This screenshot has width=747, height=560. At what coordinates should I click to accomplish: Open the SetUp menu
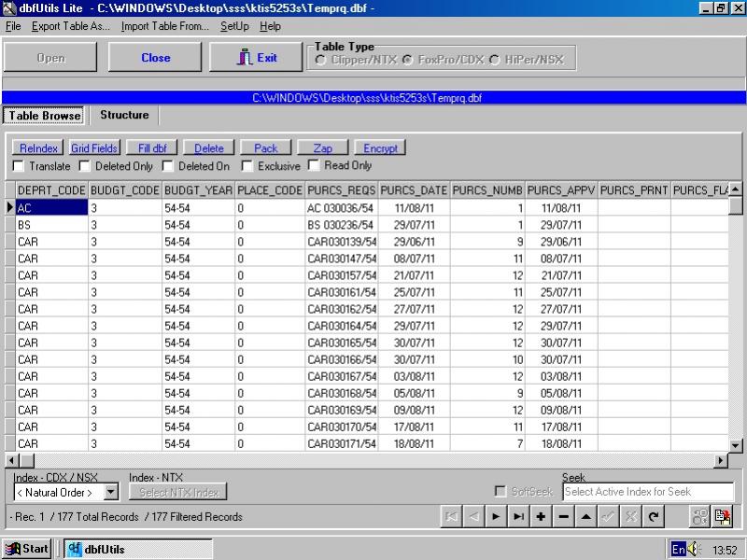tap(234, 26)
